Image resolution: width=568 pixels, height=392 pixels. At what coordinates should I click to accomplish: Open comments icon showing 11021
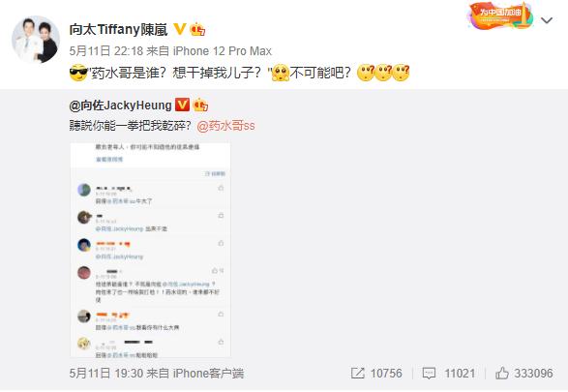click(429, 374)
